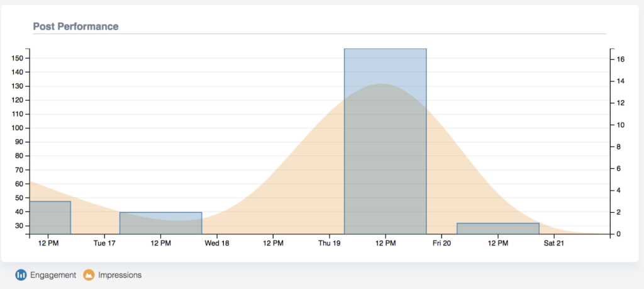
Task: Toggle the Engagement series label
Action: coord(53,275)
